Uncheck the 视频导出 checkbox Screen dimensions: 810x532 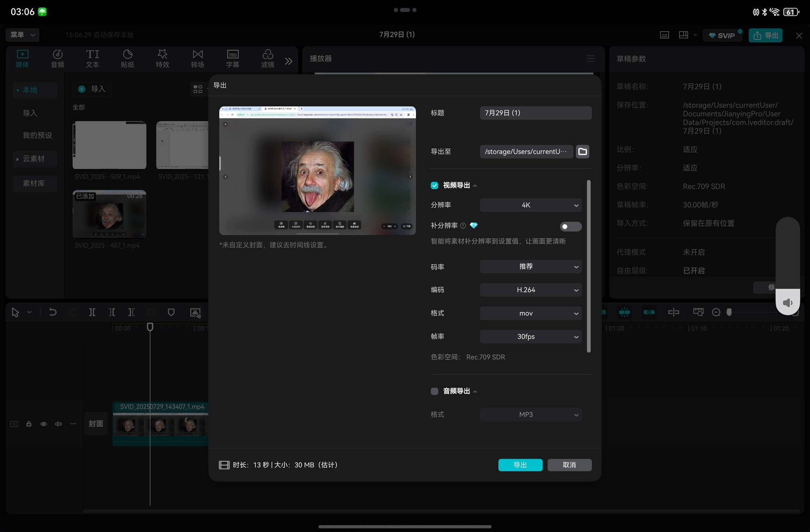tap(435, 185)
